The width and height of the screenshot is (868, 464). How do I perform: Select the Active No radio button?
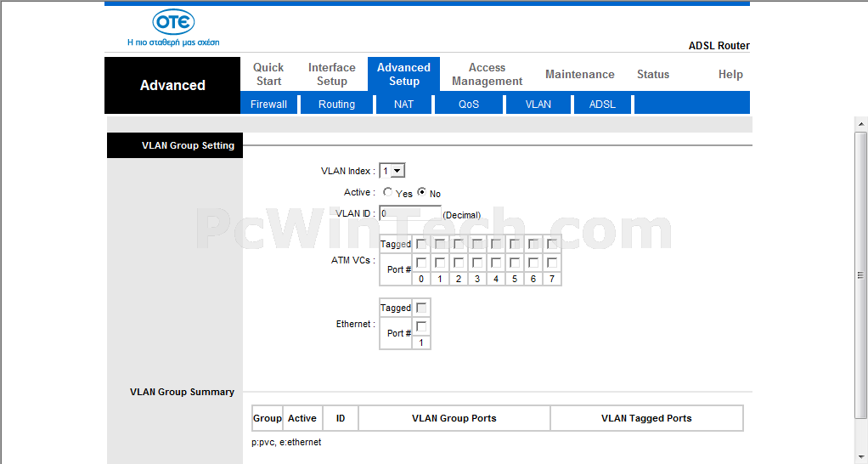[x=422, y=191]
